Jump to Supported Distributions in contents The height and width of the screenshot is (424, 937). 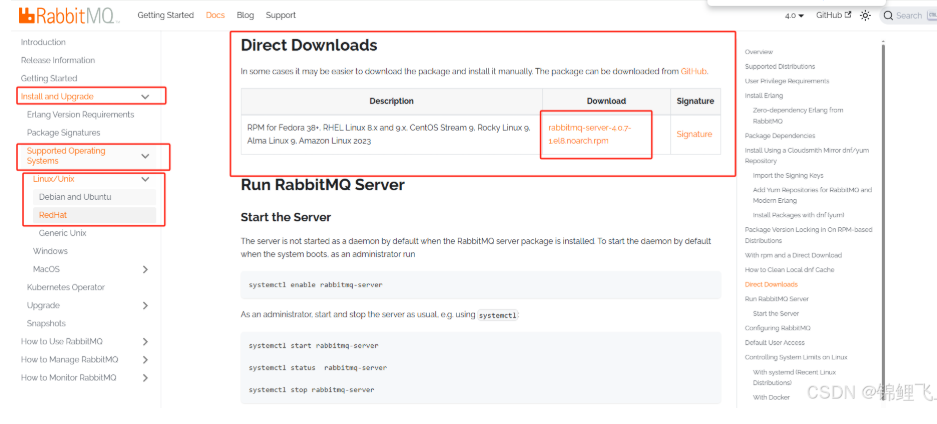pos(780,66)
